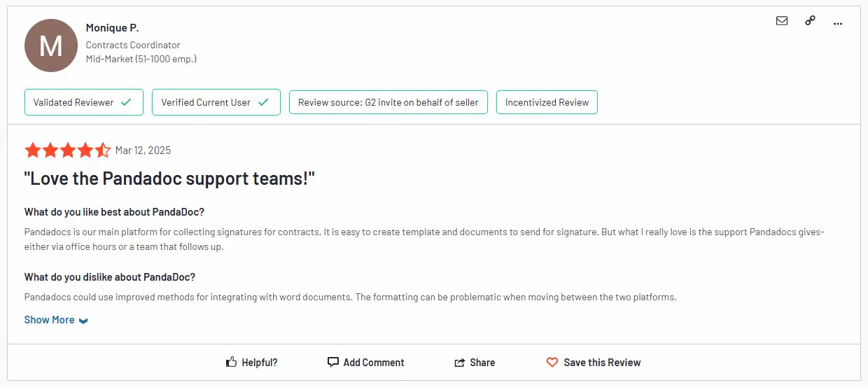Viewport: 868px width, 385px height.
Task: Expand review with Show More
Action: 56,320
